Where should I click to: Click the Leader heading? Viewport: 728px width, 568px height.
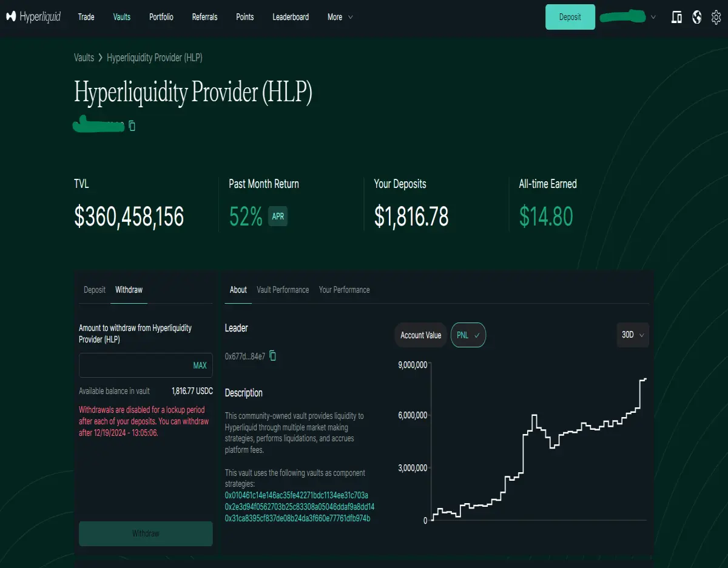click(237, 328)
